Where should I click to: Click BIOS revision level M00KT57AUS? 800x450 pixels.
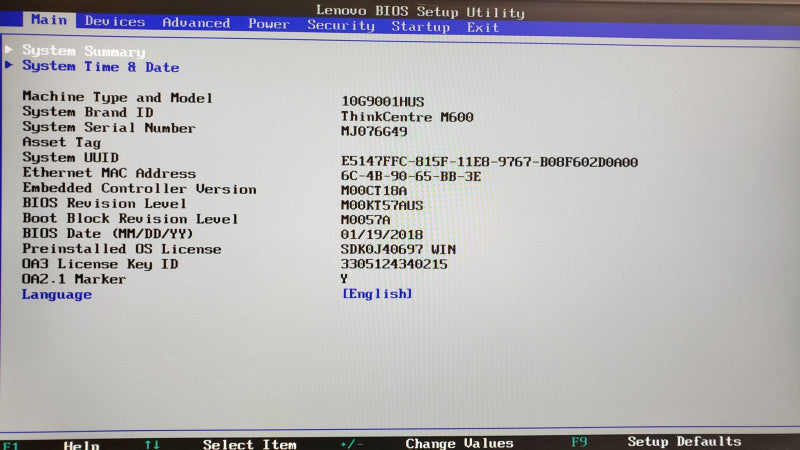point(382,205)
